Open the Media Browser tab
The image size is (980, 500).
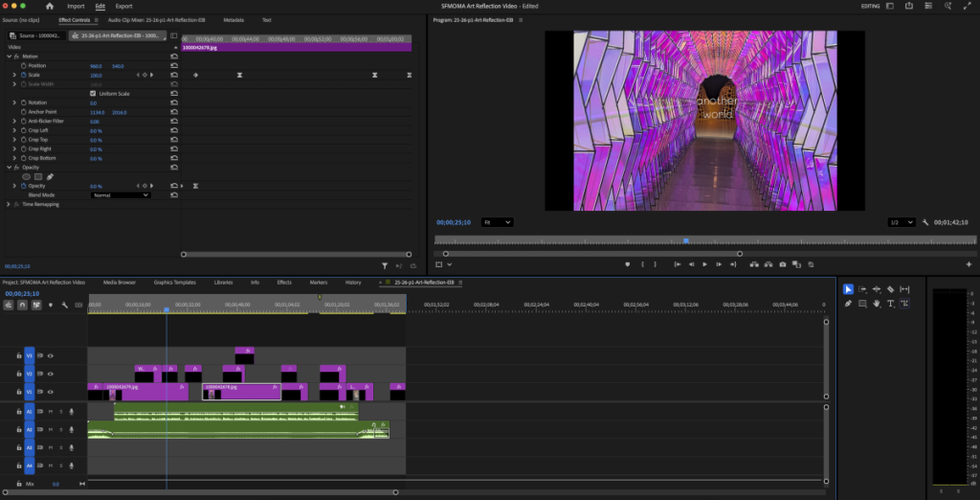coord(120,283)
